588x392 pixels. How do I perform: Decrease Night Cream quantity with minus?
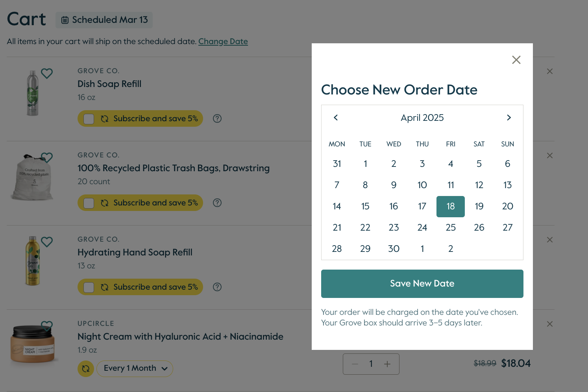point(355,364)
